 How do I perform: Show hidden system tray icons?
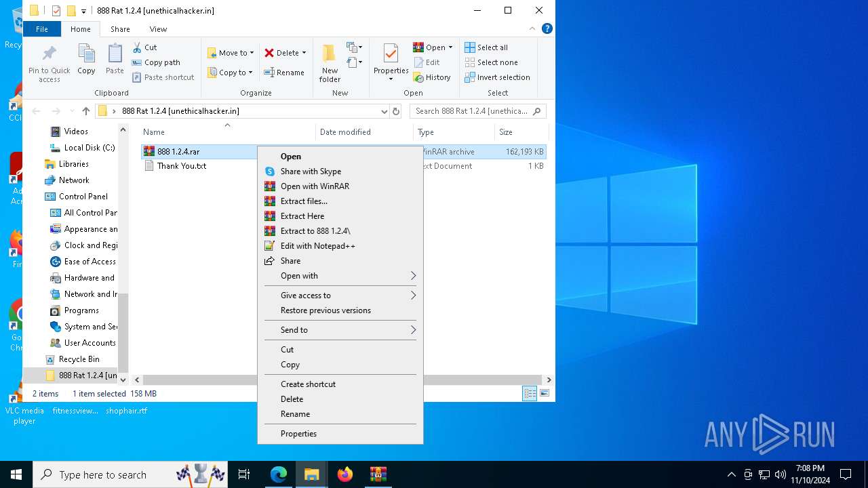click(x=731, y=474)
